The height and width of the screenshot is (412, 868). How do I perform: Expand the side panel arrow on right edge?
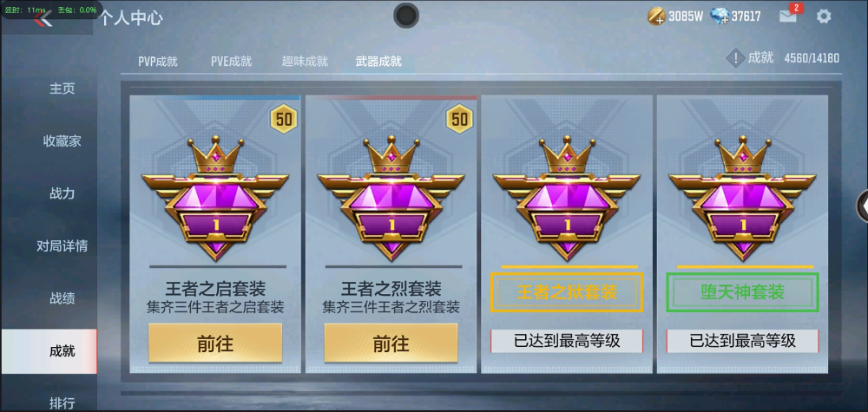pyautogui.click(x=863, y=206)
